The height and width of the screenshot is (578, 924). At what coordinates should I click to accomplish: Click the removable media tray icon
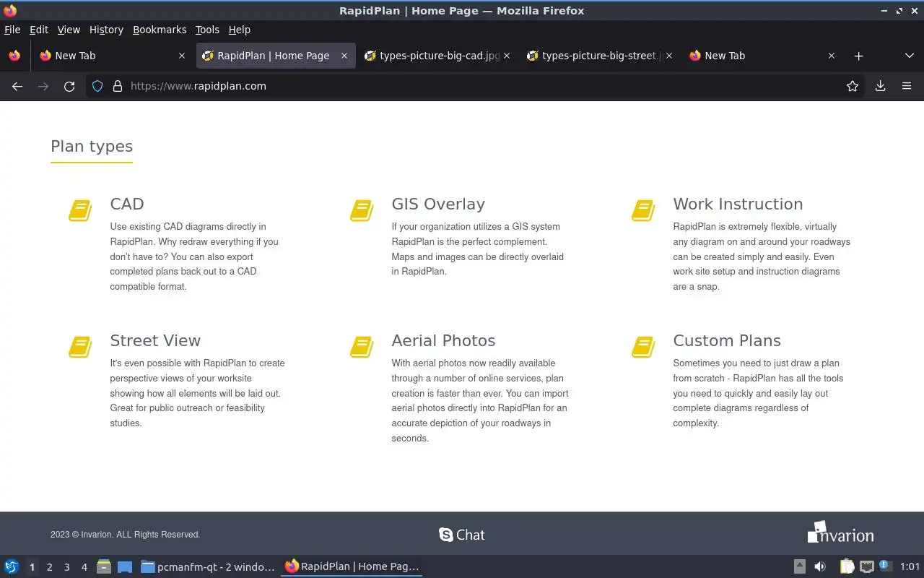[x=799, y=567]
